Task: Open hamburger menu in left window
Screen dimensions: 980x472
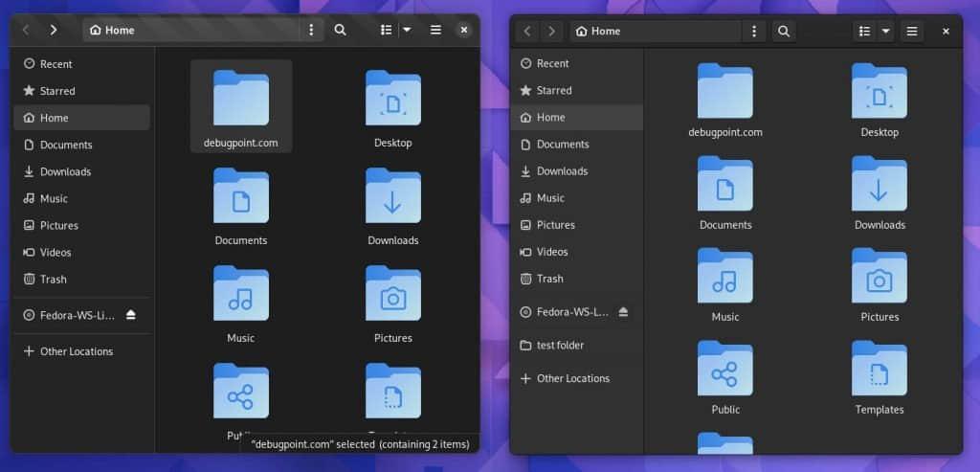Action: 435,30
